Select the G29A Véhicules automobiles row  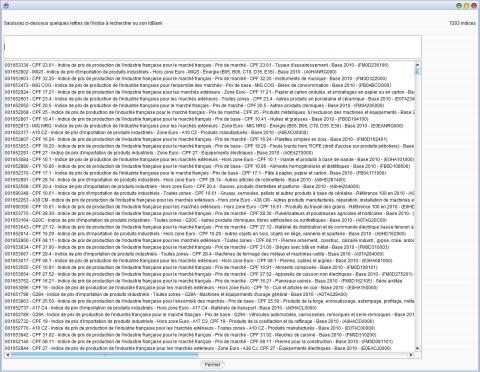coord(209,314)
